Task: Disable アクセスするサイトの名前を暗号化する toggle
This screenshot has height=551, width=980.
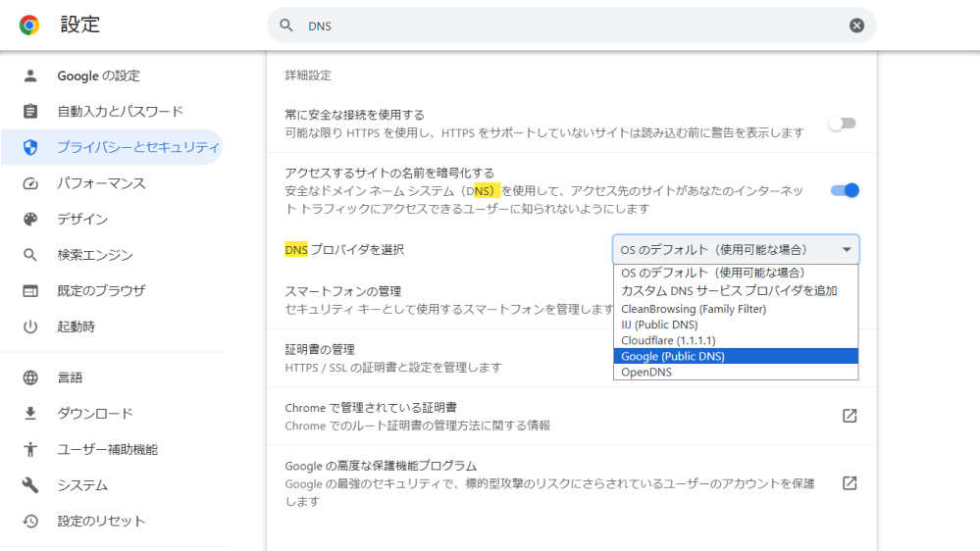Action: coord(845,190)
